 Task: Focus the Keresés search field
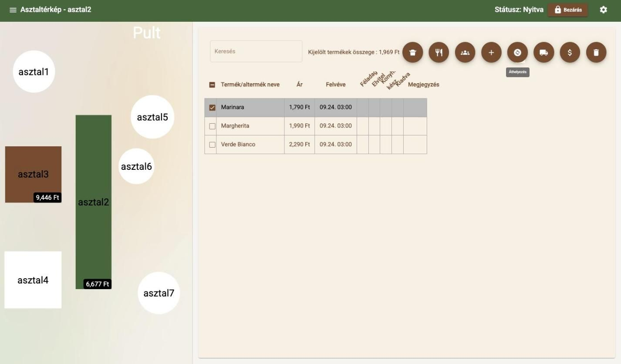click(256, 51)
